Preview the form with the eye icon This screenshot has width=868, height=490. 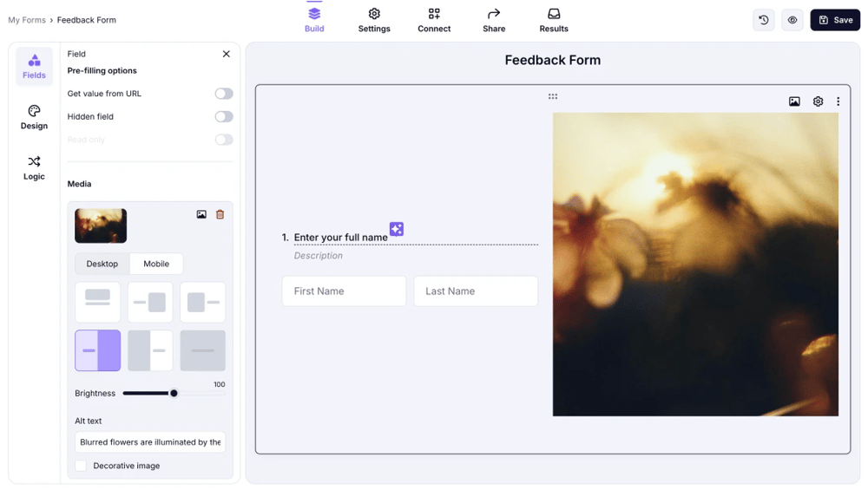(x=792, y=20)
